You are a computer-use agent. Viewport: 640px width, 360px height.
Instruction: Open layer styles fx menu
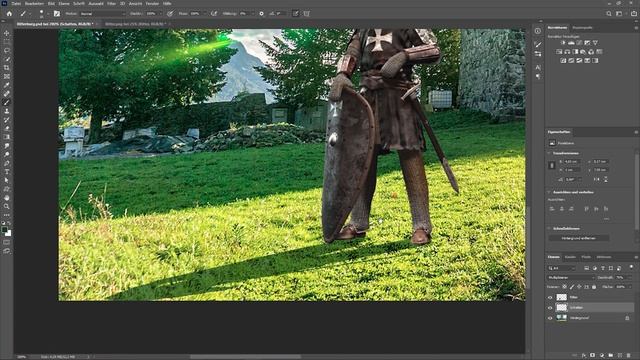click(584, 356)
